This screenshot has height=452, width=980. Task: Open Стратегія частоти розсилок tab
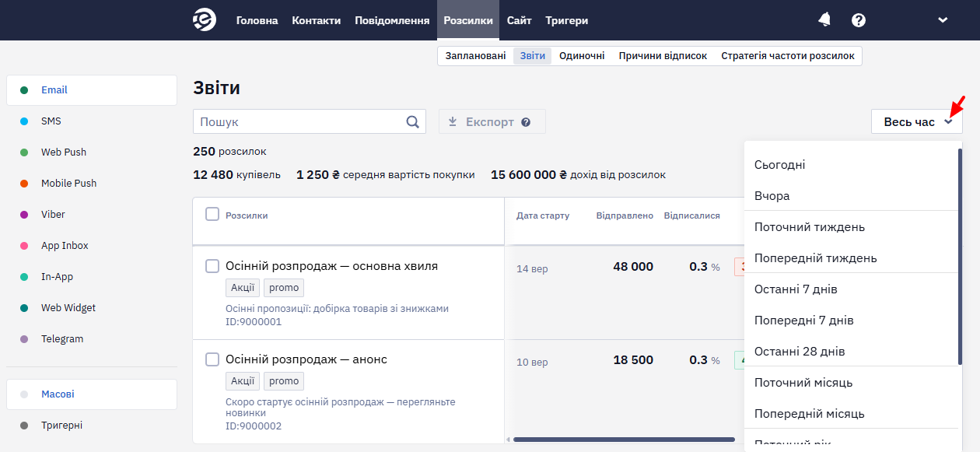[x=788, y=56]
